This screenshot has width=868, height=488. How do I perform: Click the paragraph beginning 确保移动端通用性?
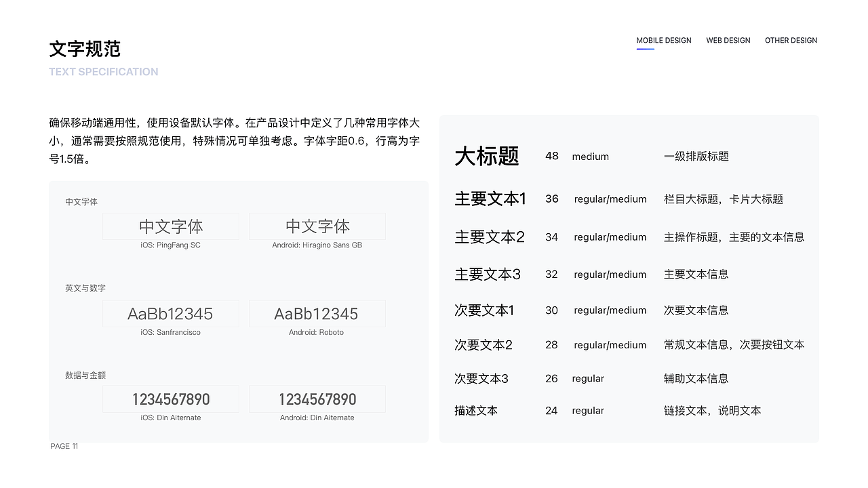pyautogui.click(x=235, y=141)
